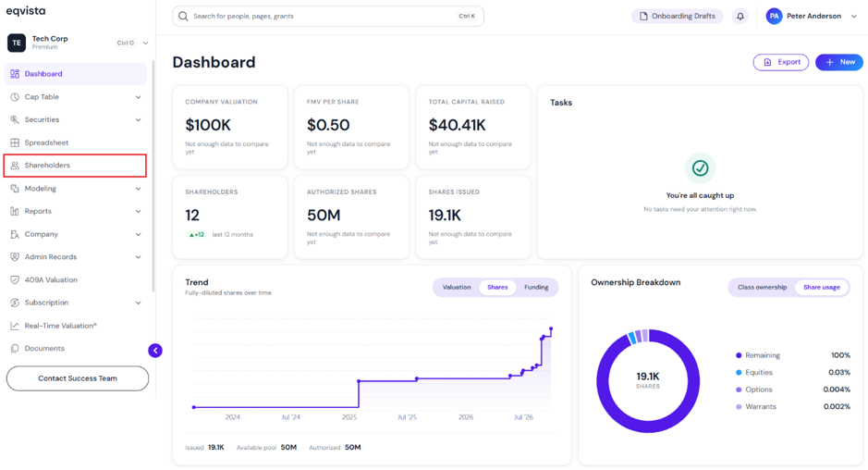The height and width of the screenshot is (470, 868).
Task: Click the Warrants legend color dot
Action: point(739,407)
